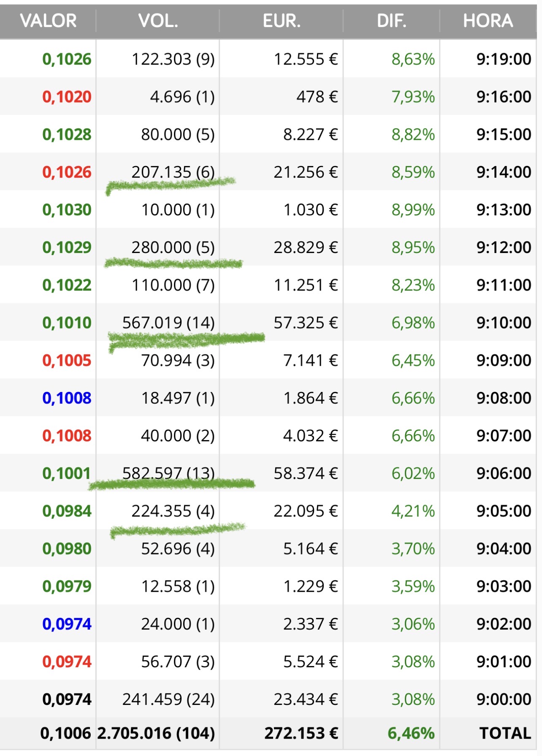Select value 0,1022
This screenshot has width=542, height=756.
pyautogui.click(x=67, y=285)
